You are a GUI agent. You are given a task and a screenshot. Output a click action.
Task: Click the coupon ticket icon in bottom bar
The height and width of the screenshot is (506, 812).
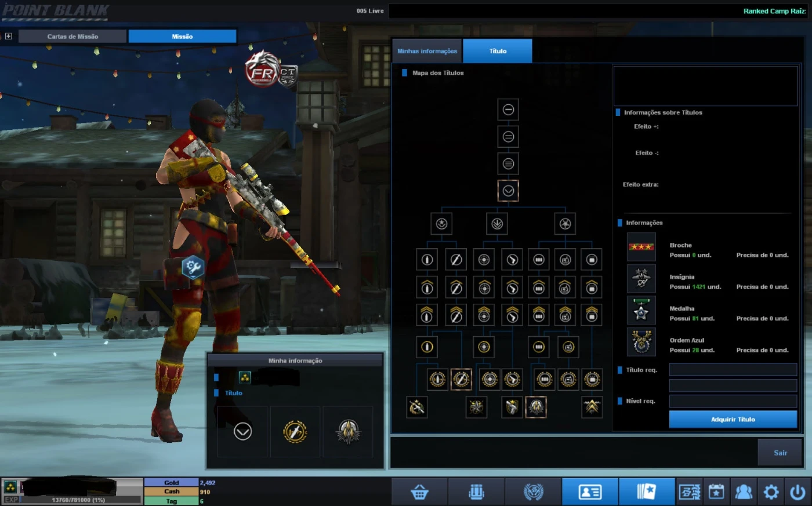[x=689, y=492]
